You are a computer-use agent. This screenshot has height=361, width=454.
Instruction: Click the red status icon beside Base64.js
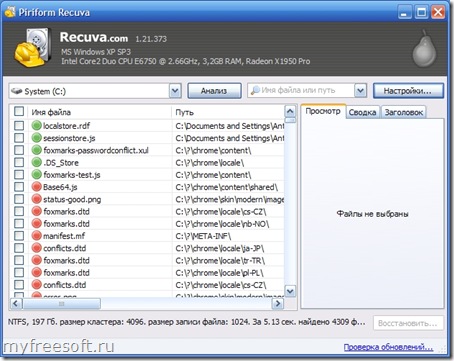click(36, 187)
